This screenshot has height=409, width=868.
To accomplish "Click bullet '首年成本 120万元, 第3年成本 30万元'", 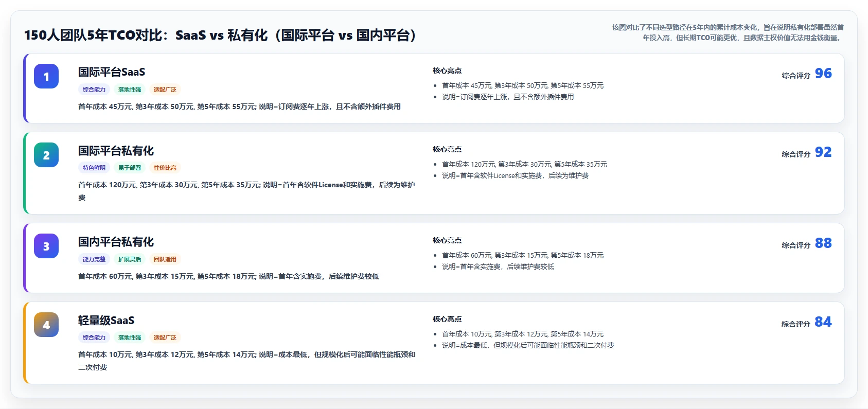I will coord(524,164).
